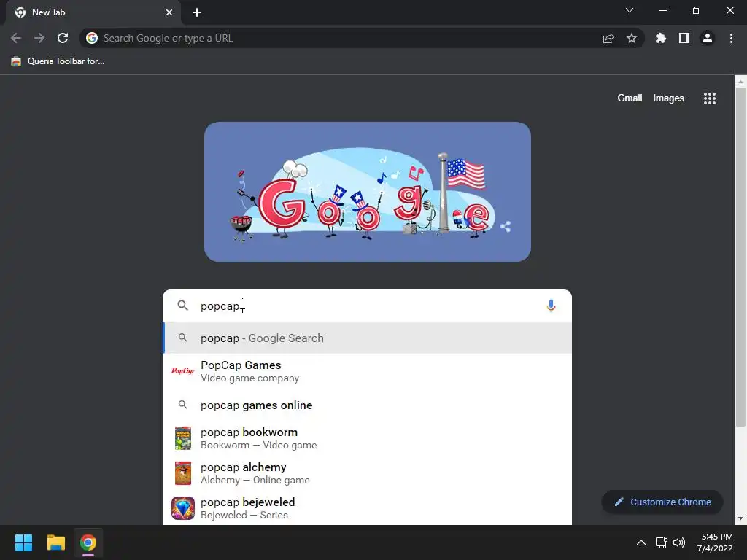Open the clock and date flyout

point(716,542)
